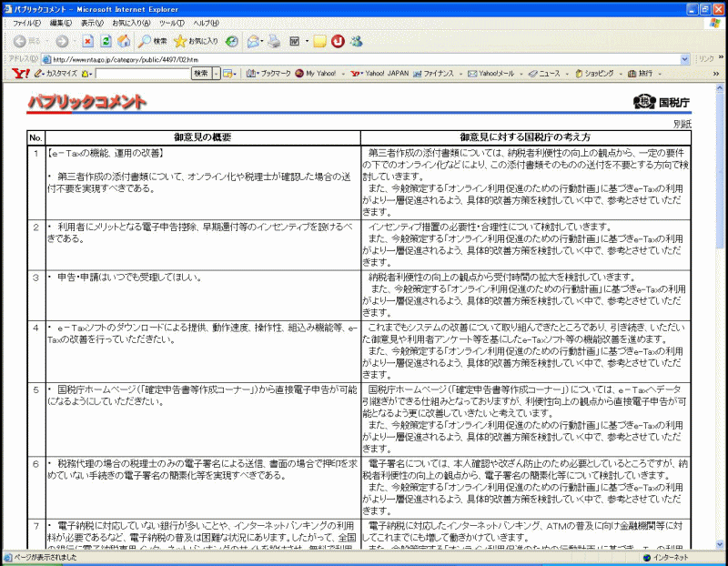Click the 【e-Taxの機能、運用の改善】 text in row 1

(105, 153)
